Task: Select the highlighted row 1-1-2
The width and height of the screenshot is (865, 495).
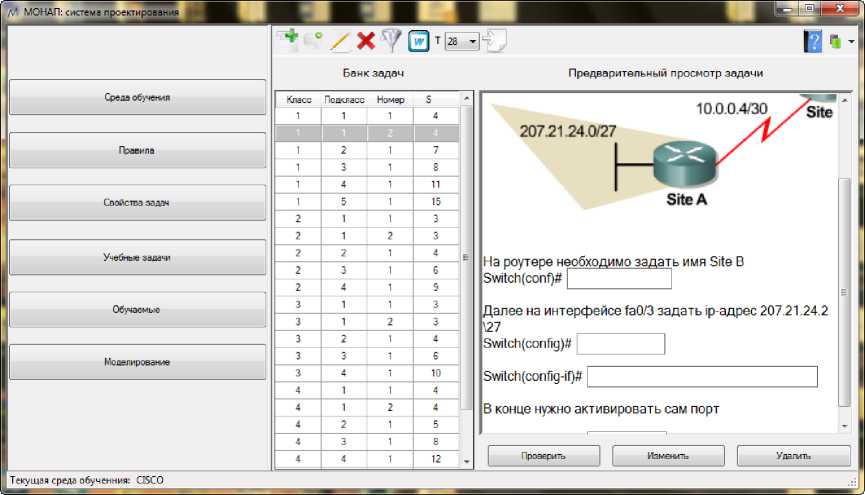Action: (367, 132)
